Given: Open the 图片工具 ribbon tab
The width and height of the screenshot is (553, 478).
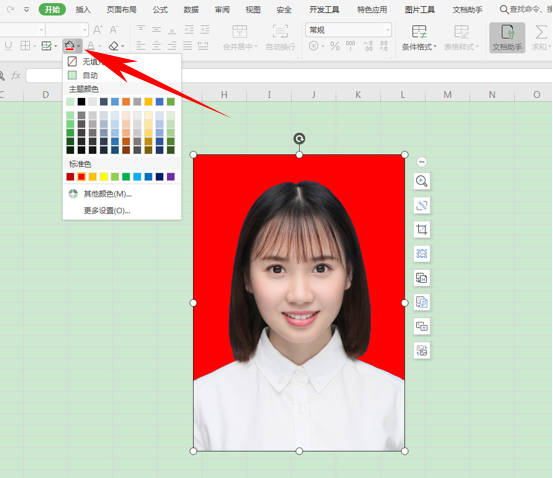Looking at the screenshot, I should point(420,10).
